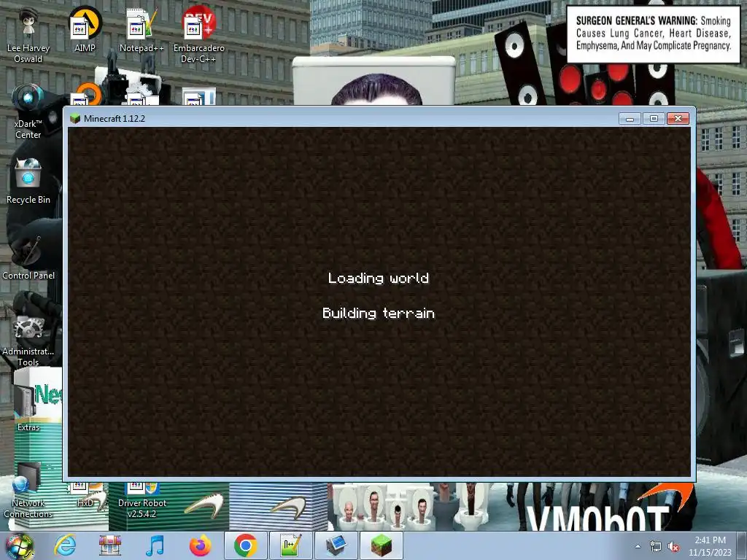Viewport: 747px width, 560px height.
Task: Switch to Google Chrome in the taskbar
Action: pyautogui.click(x=245, y=545)
